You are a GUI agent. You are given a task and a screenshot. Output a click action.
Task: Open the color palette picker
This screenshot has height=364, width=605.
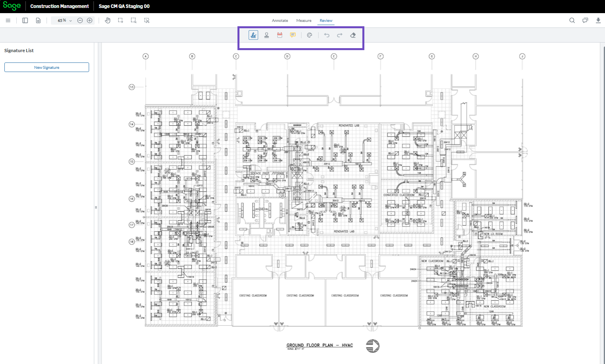click(309, 35)
